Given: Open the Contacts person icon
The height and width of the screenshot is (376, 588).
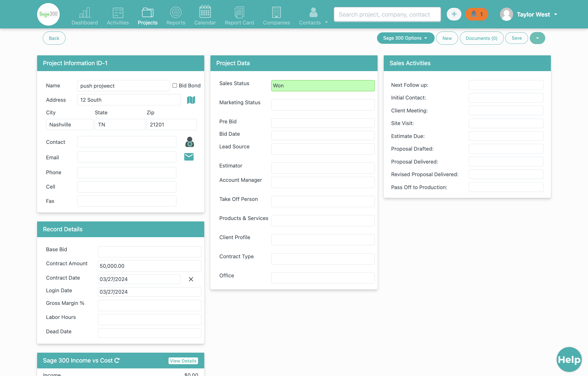Looking at the screenshot, I should point(313,12).
